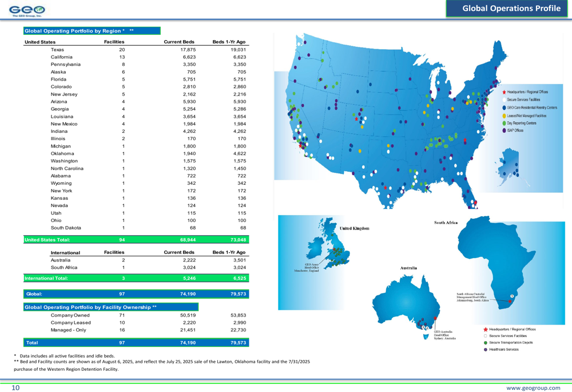Click United States Total current beds 68,944
The width and height of the screenshot is (572, 392).
(188, 240)
